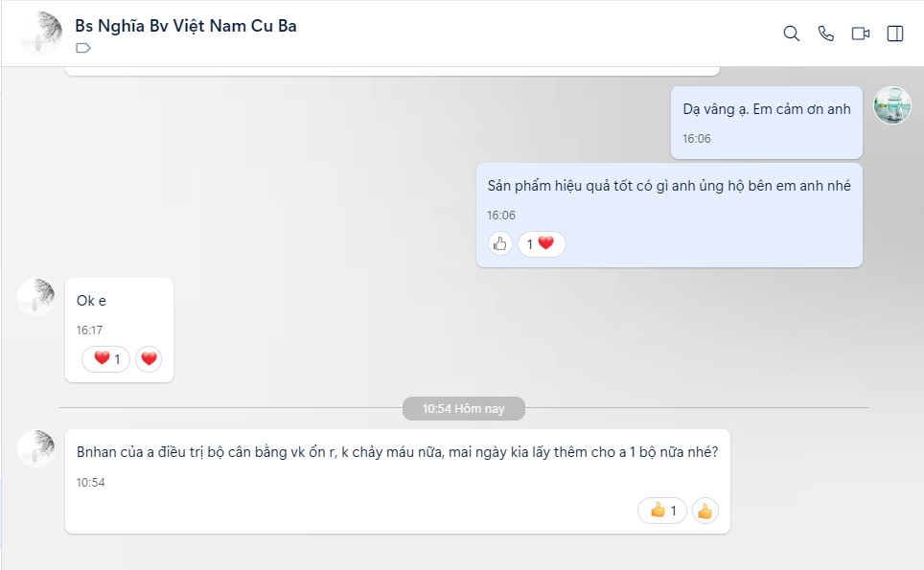Select the "Dạ vâng ạ. Em cảm ơn anh" message
The image size is (924, 570).
(766, 109)
